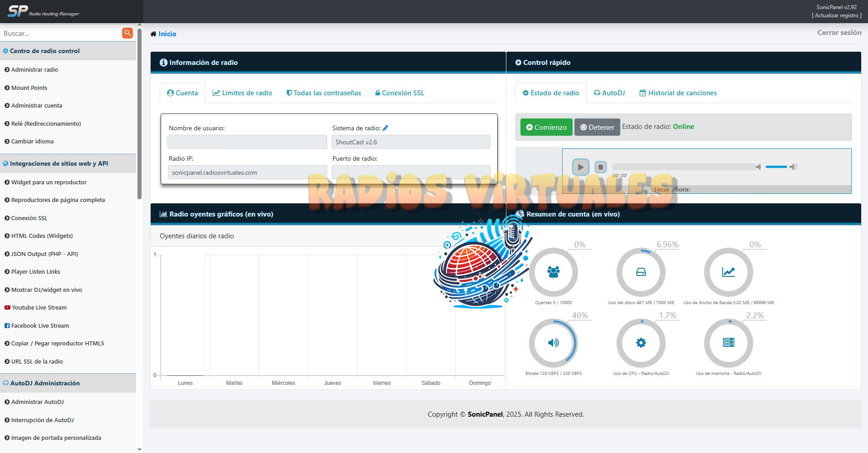
Task: Click the bitrate speaker icon circle
Action: 553,343
